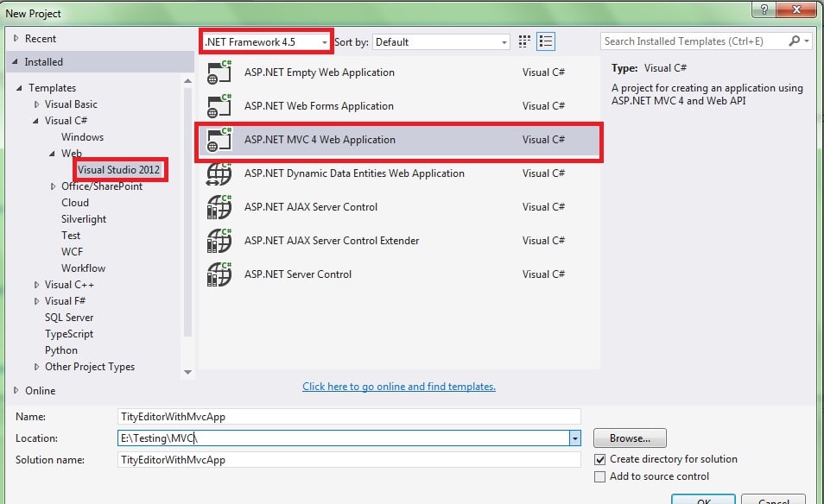Uncheck Create directory for solution
The width and height of the screenshot is (824, 504).
(x=599, y=459)
